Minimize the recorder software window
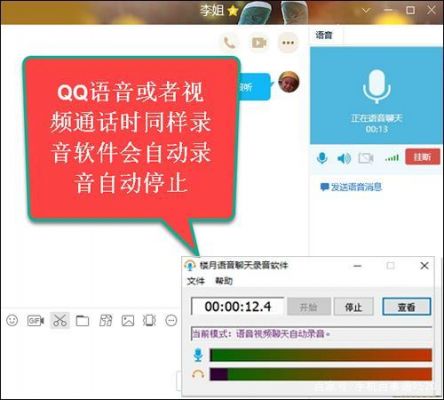444x400 pixels. 358,266
